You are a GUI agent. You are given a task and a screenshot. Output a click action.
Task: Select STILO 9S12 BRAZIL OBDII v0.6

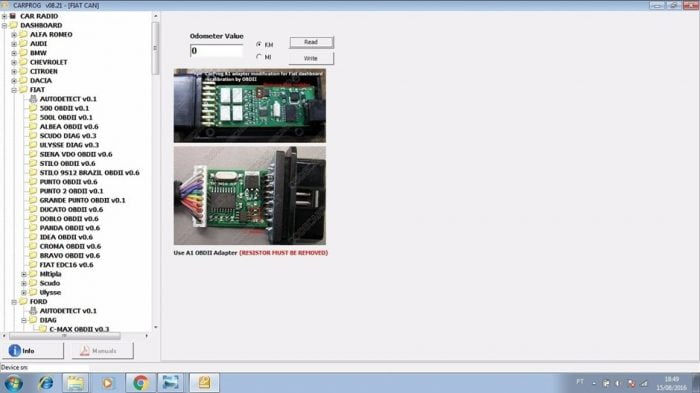89,173
